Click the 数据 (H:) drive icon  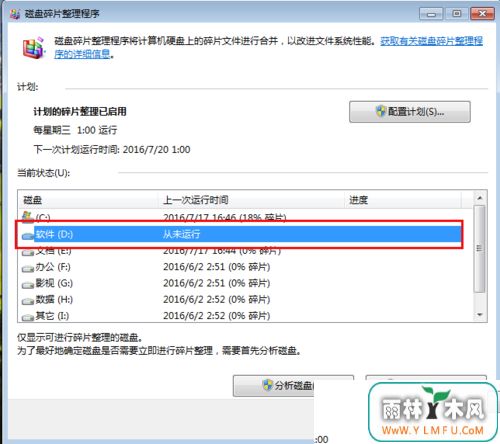(x=28, y=301)
